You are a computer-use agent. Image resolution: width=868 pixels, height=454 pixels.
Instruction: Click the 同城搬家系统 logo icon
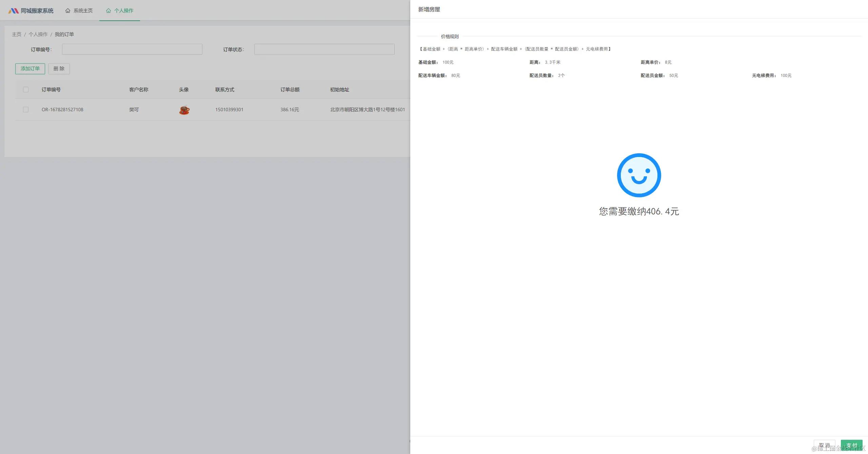[x=14, y=11]
